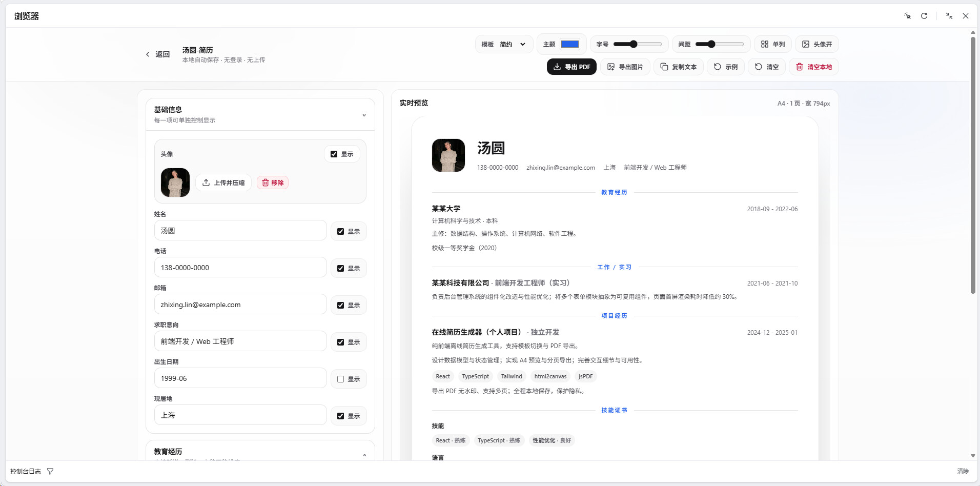980x486 pixels.
Task: Click the 示例 sample button
Action: point(726,67)
